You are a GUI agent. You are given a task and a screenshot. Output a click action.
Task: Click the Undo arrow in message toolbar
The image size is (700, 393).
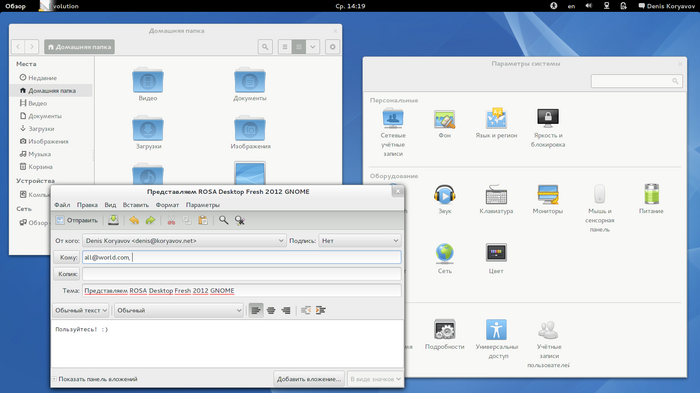coord(134,220)
